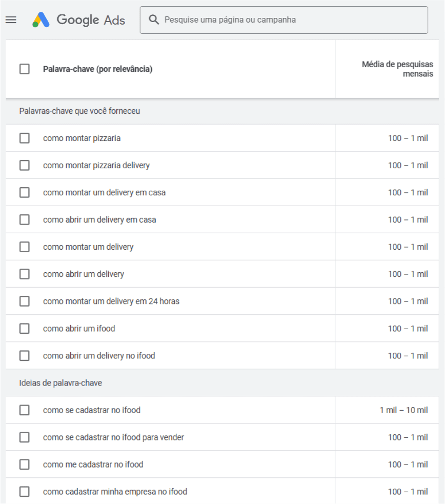Toggle the select-all keywords checkbox
The width and height of the screenshot is (445, 504).
point(25,69)
